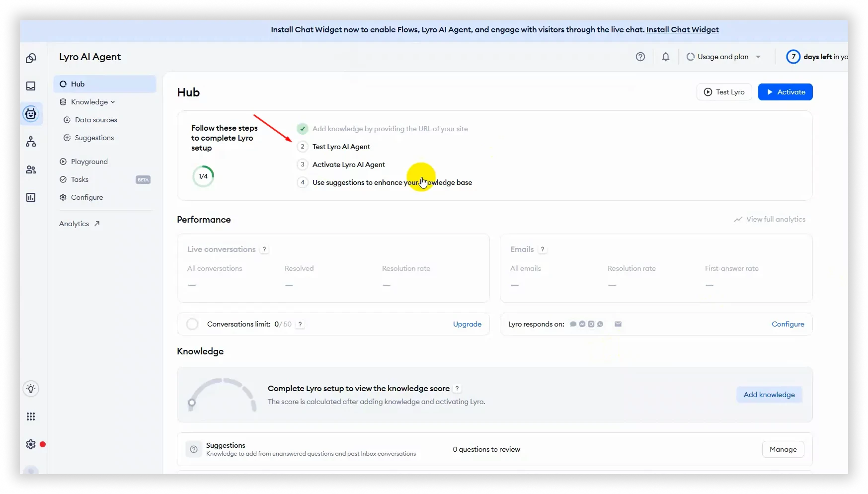Click the Suggestions row question-mark icon
The image size is (868, 494).
click(194, 449)
